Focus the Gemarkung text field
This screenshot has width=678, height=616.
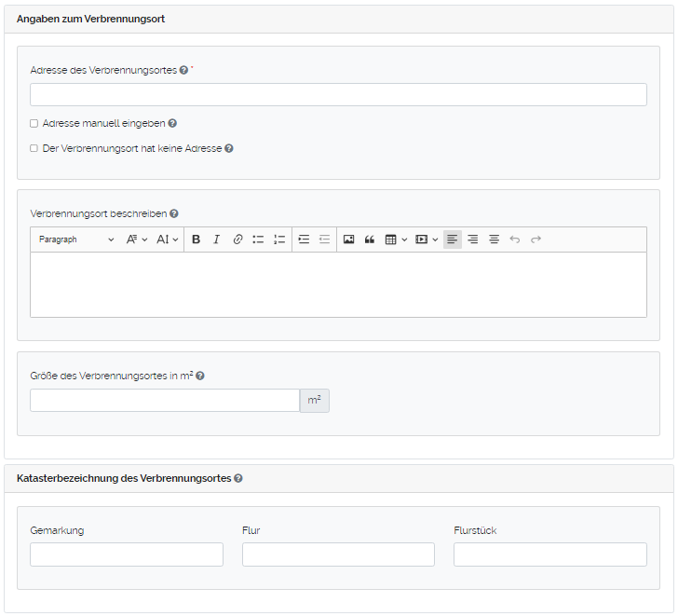point(127,554)
